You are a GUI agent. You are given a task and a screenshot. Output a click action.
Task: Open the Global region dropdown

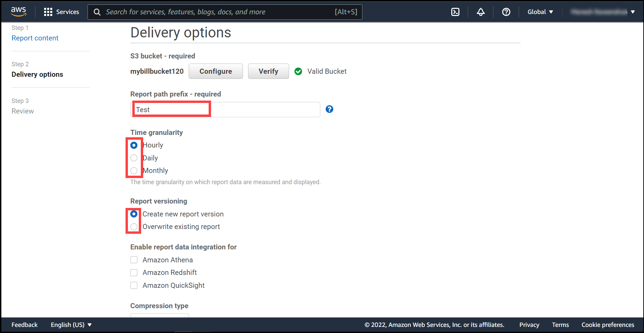tap(540, 12)
